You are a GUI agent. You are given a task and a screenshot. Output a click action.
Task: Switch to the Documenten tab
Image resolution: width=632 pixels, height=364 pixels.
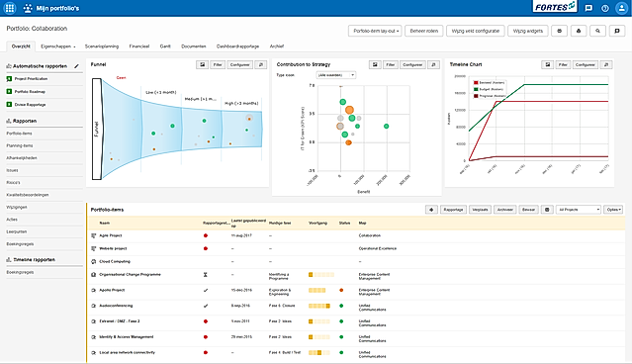point(194,46)
